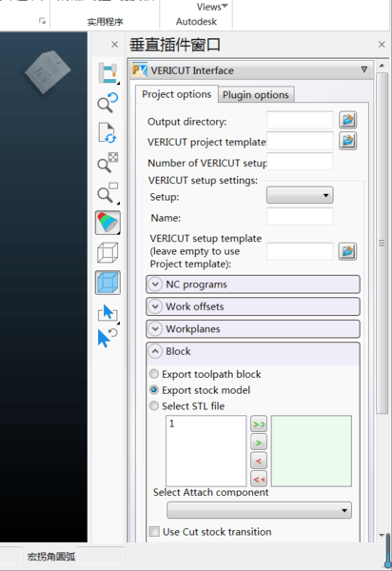Move selected item right with > button

pos(259,443)
